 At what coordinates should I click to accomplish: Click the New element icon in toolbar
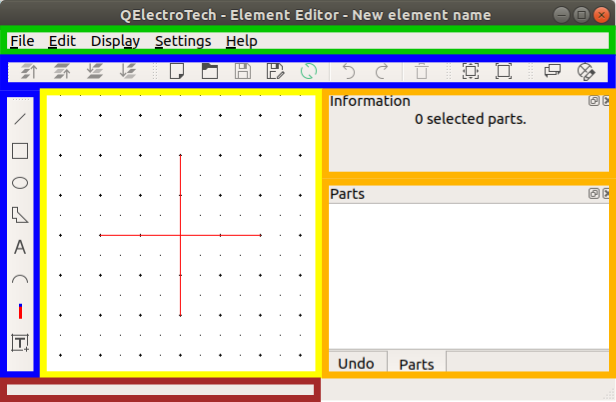click(x=177, y=71)
